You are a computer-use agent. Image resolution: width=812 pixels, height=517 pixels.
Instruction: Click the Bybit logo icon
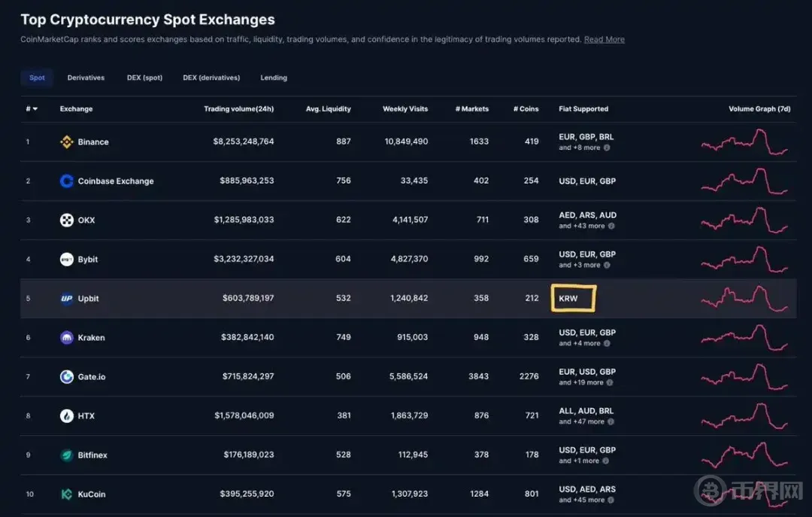click(66, 260)
